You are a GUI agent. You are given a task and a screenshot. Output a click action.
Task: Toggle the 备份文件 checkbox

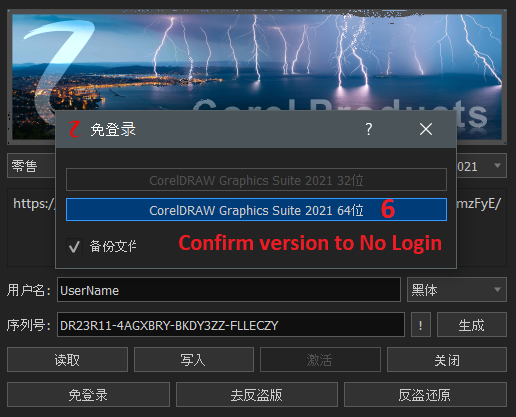(x=74, y=246)
